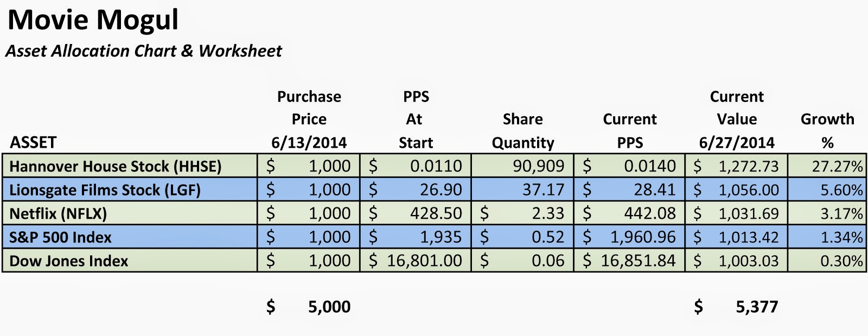The width and height of the screenshot is (868, 336).
Task: Select the Lionsgate Films Stock (LGF) cell
Action: pyautogui.click(x=130, y=189)
